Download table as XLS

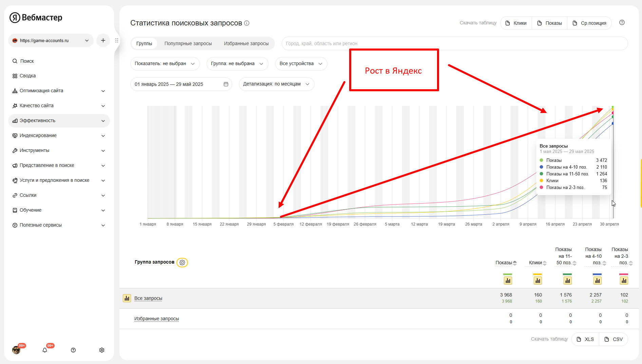(585, 339)
